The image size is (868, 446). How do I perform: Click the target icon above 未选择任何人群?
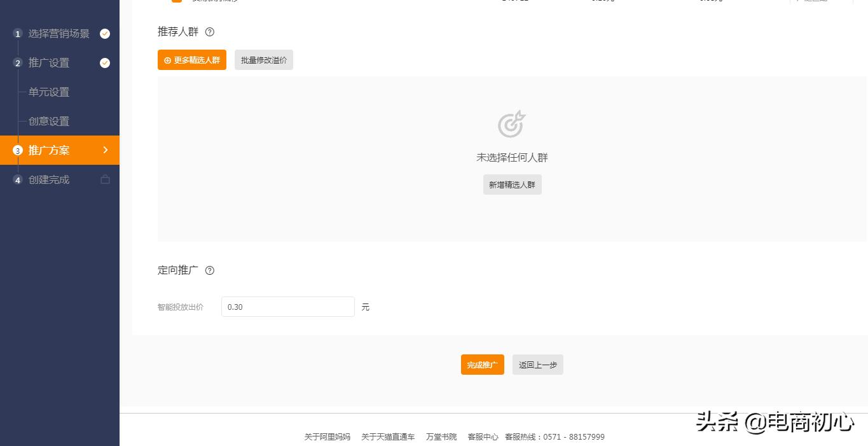pyautogui.click(x=511, y=125)
